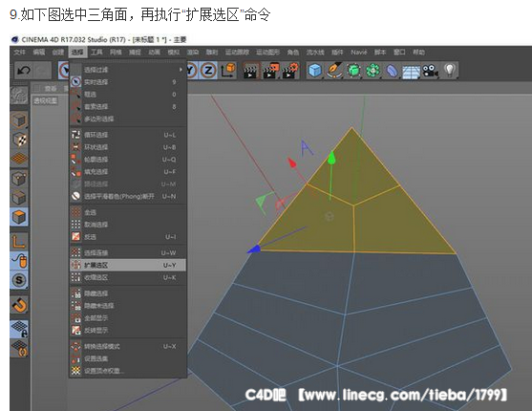532x411 pixels.
Task: Choose 轮廓选择 outline selection entry
Action: click(128, 160)
